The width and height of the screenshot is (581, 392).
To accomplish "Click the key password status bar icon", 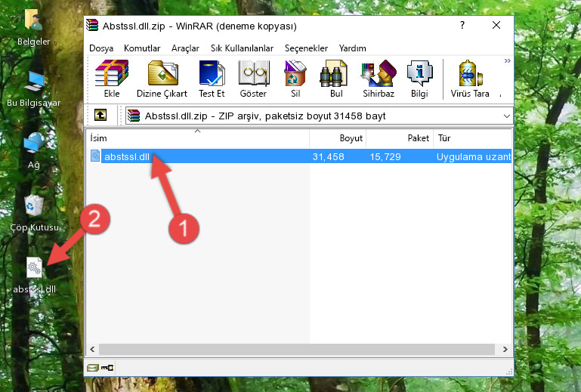I will [107, 368].
